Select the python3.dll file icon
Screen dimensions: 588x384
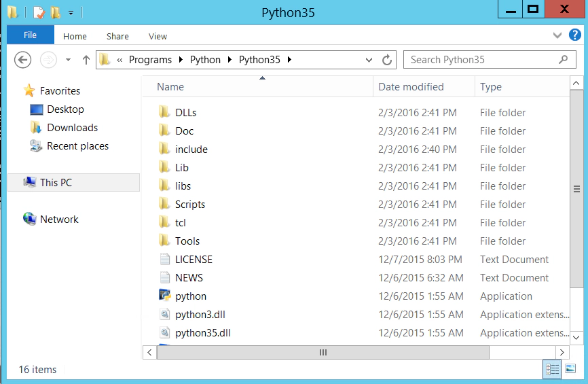[164, 314]
